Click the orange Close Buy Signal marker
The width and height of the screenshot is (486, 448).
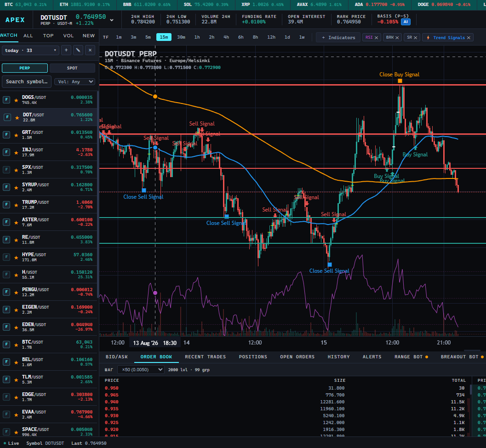click(x=400, y=81)
